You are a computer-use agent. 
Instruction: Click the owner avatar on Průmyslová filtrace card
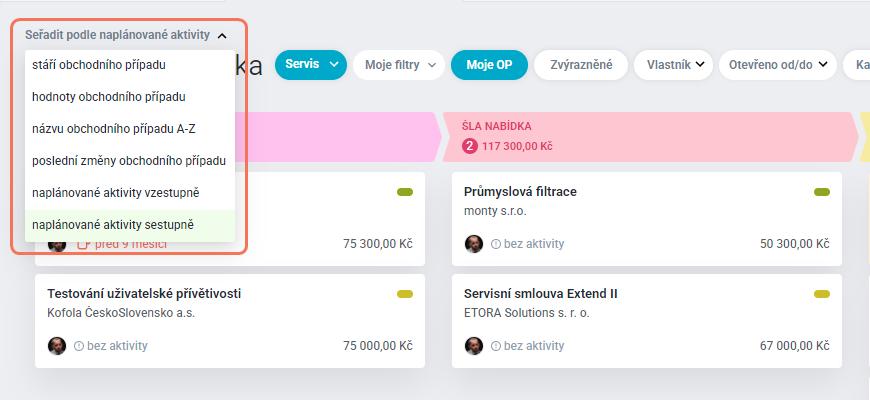(474, 244)
